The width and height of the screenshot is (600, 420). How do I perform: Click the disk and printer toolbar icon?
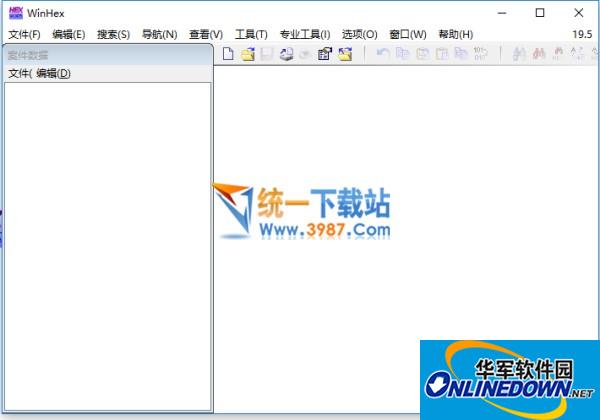point(286,54)
